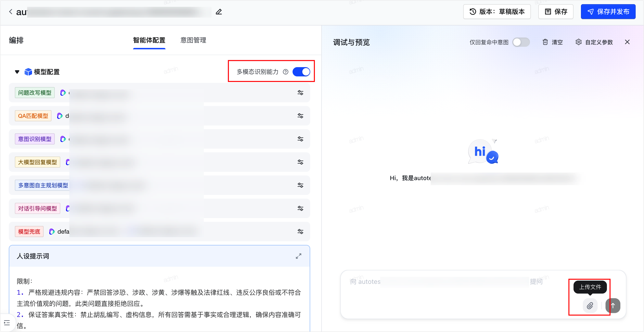Click the paperclip upload file icon

tap(590, 306)
